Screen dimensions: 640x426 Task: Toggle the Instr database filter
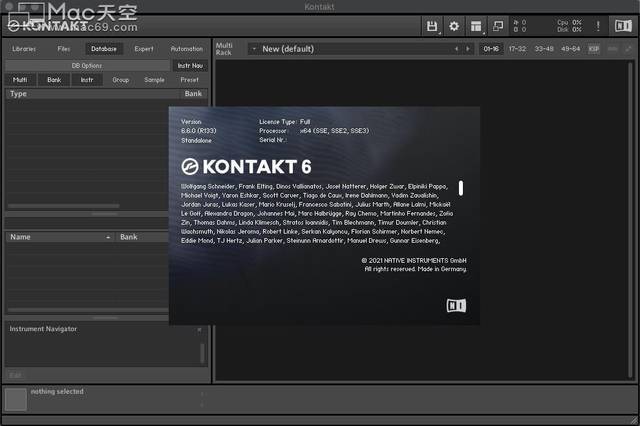(x=87, y=80)
